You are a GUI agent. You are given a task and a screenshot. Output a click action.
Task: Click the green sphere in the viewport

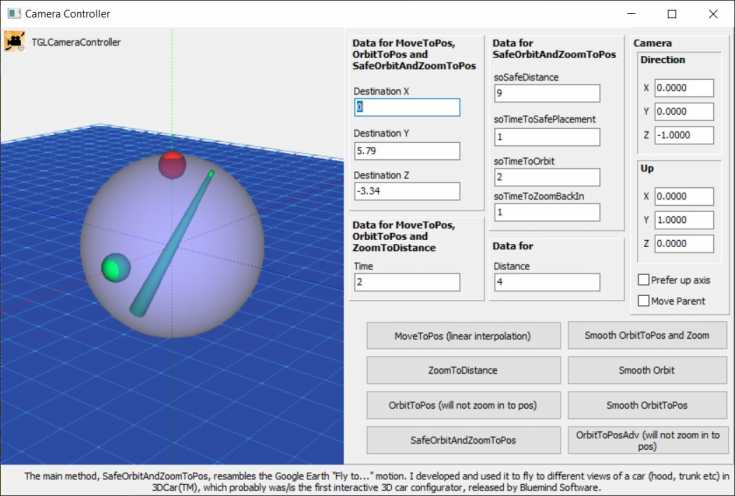coord(116,267)
